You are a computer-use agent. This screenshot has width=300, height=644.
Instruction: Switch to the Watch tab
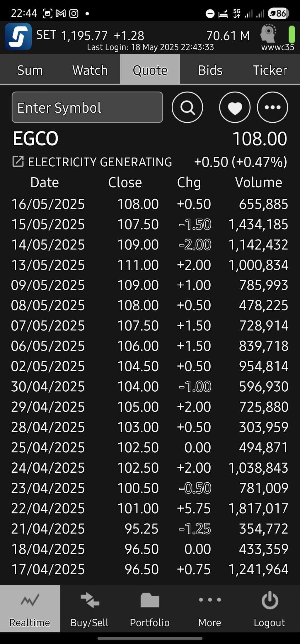[90, 70]
